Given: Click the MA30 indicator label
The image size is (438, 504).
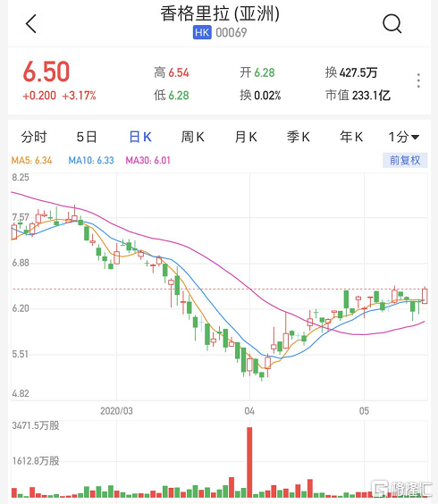Looking at the screenshot, I should 147,160.
